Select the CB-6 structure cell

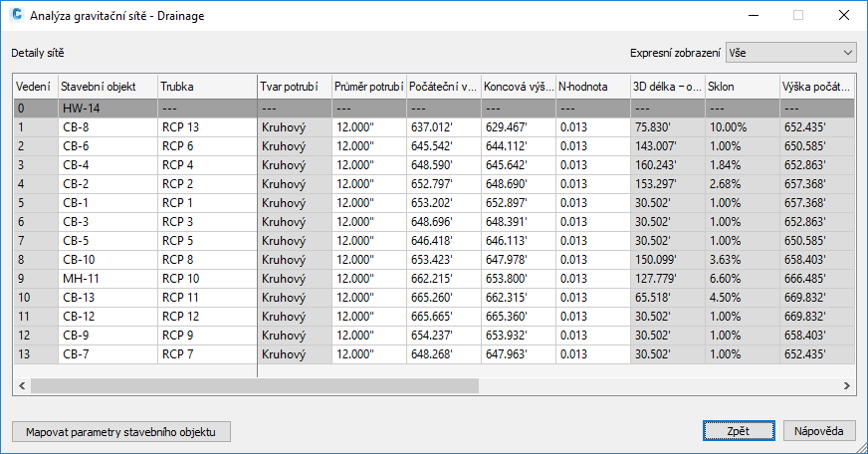[x=108, y=146]
